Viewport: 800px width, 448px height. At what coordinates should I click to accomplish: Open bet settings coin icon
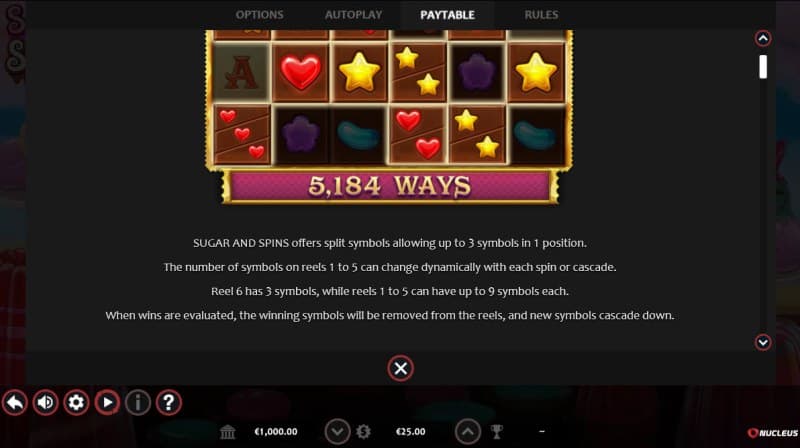[363, 432]
